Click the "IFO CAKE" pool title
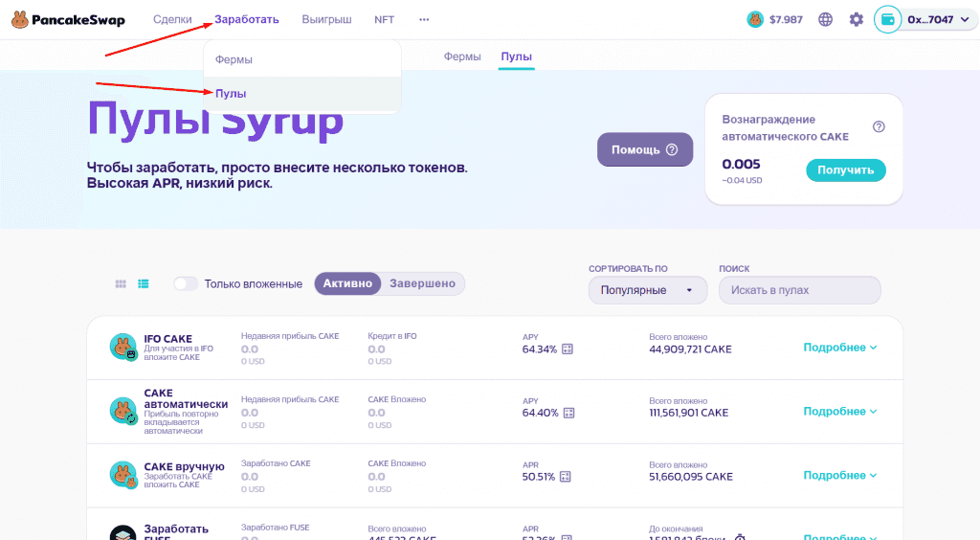 168,339
